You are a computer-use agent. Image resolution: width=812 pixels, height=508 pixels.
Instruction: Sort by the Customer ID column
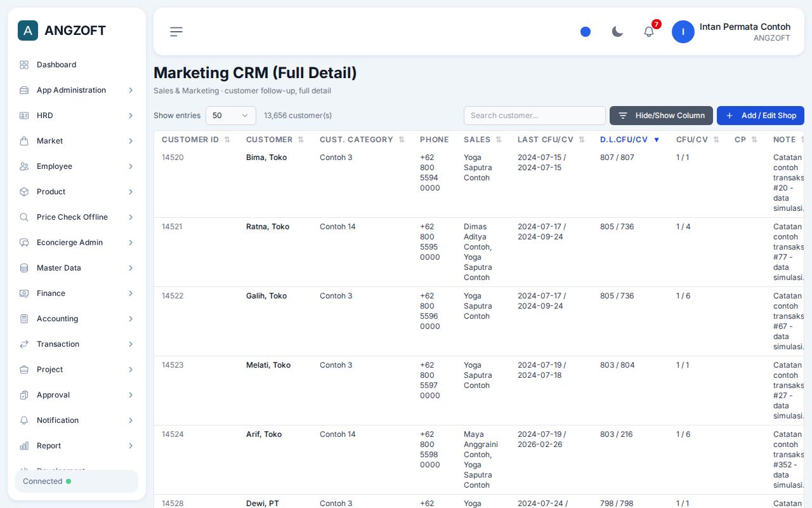click(196, 140)
